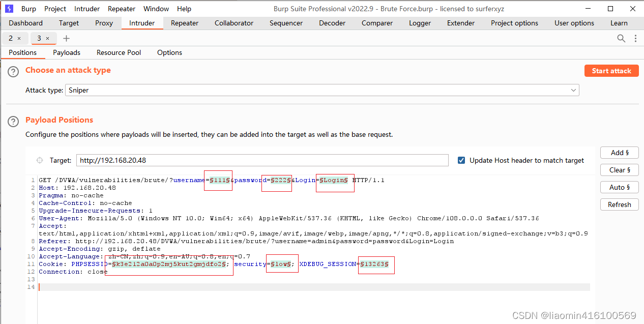644x324 pixels.
Task: Add a new Intruder tab with plus
Action: coord(66,38)
